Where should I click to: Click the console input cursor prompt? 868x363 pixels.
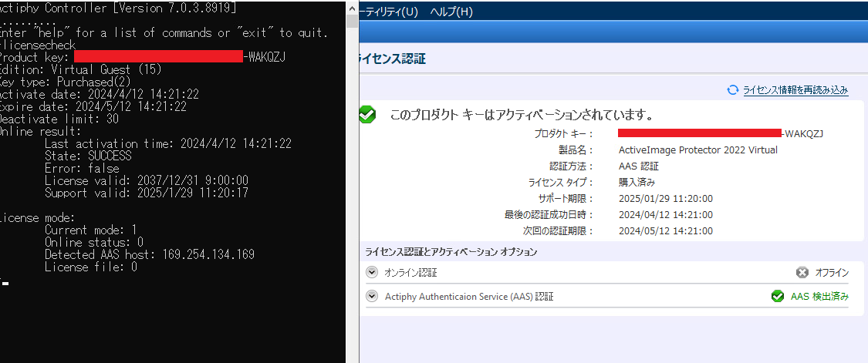[5, 284]
